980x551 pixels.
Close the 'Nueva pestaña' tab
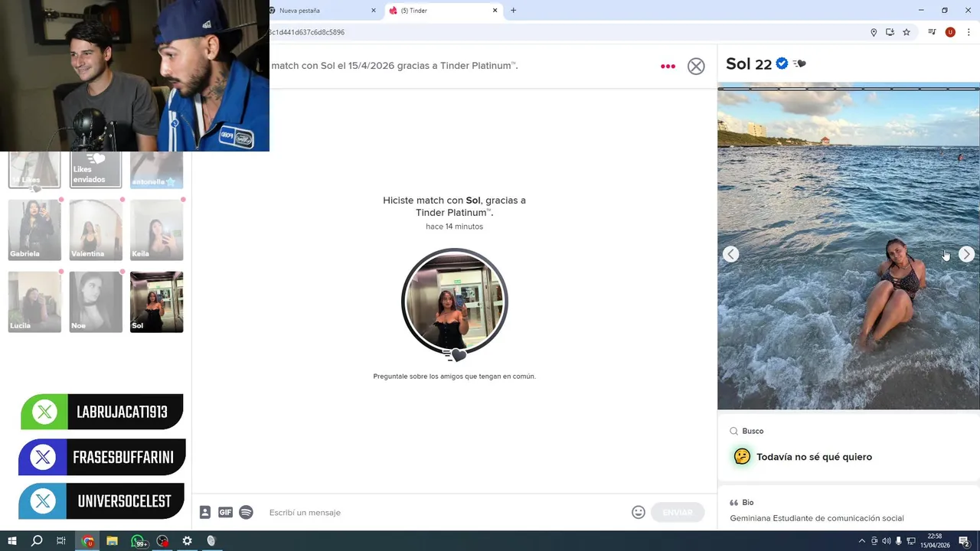pos(374,11)
